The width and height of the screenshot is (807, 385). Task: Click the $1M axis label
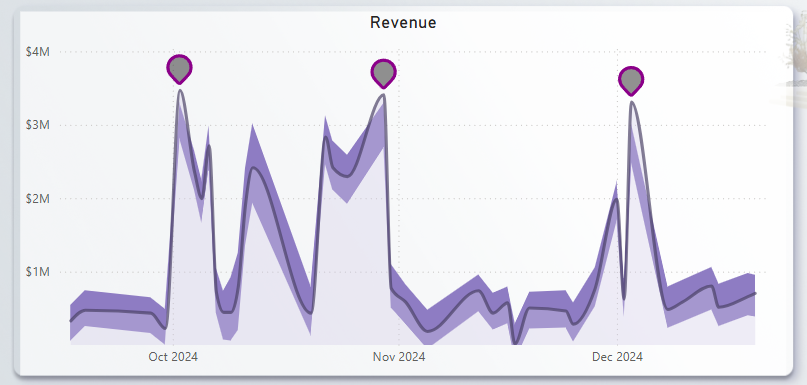pyautogui.click(x=38, y=272)
